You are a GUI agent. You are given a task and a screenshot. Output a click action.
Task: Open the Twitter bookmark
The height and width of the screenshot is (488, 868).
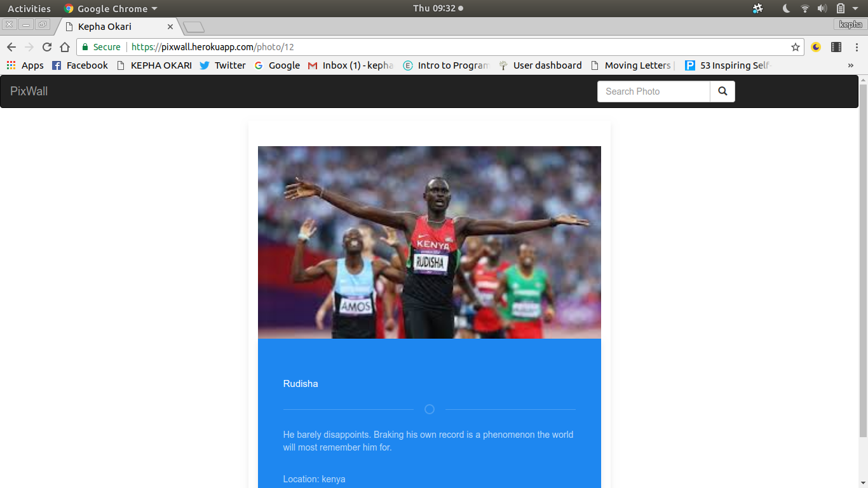point(222,65)
